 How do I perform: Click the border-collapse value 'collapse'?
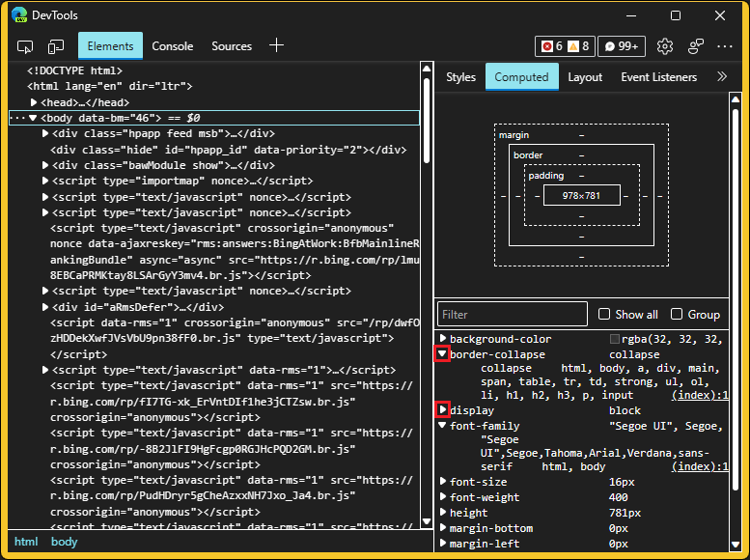[x=634, y=354]
